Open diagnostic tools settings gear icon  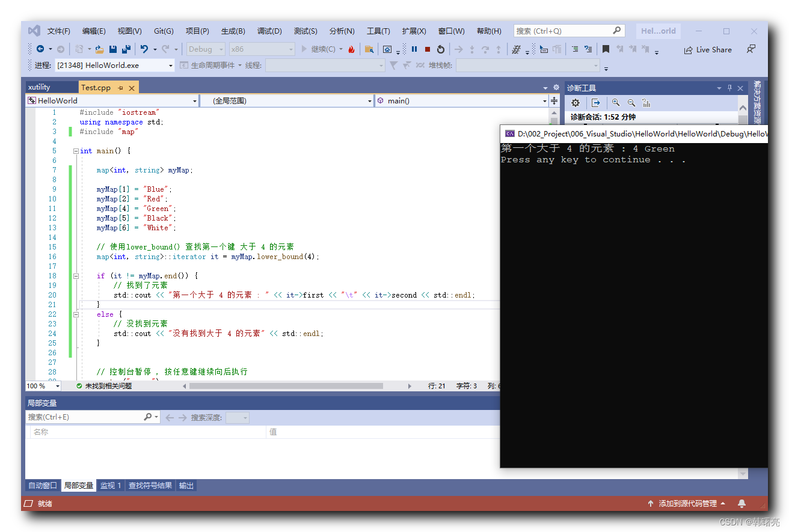576,103
